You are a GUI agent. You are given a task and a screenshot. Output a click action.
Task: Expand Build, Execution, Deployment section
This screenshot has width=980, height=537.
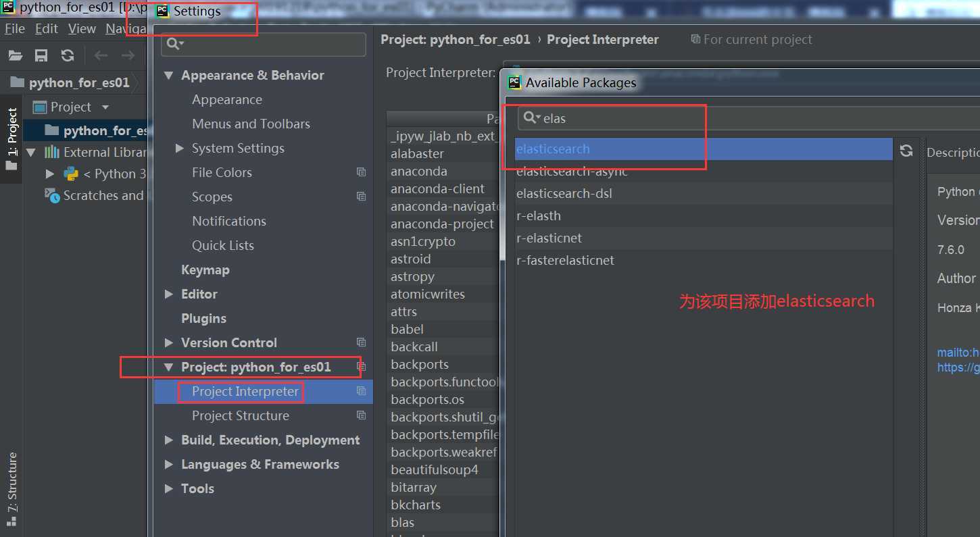(168, 440)
